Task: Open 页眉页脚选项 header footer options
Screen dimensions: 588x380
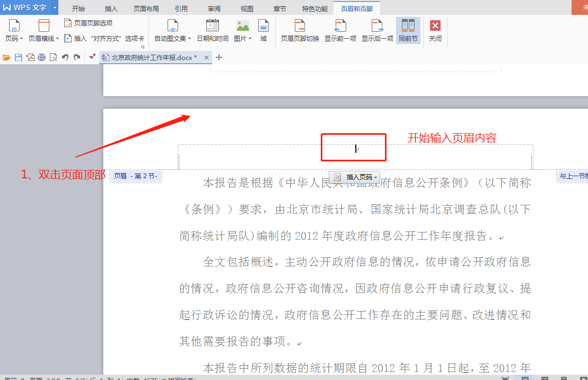Action: click(x=88, y=23)
